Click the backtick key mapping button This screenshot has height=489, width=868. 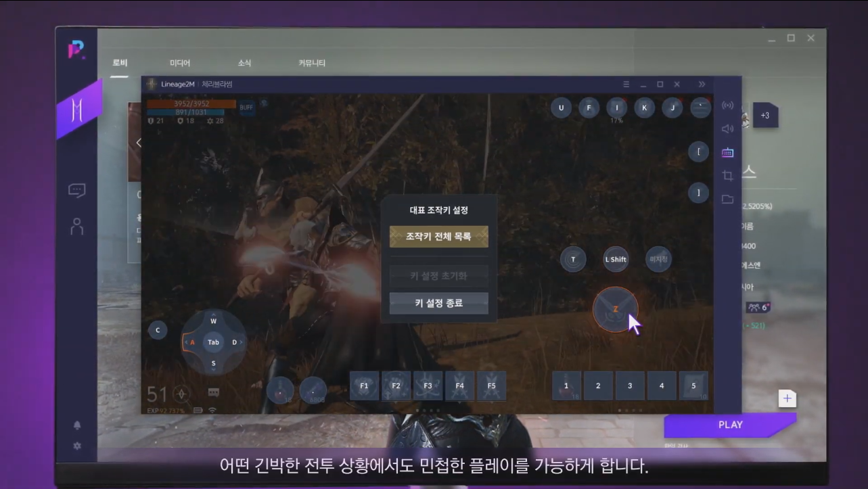click(x=700, y=108)
